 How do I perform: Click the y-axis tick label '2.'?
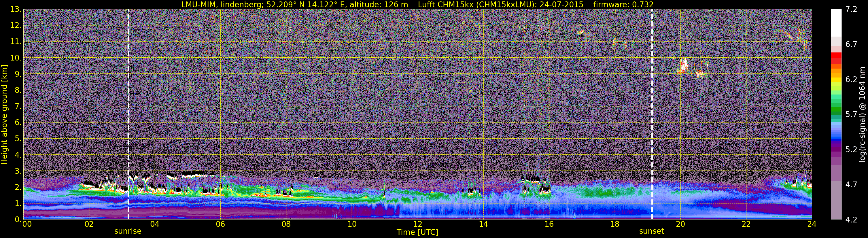pos(18,188)
